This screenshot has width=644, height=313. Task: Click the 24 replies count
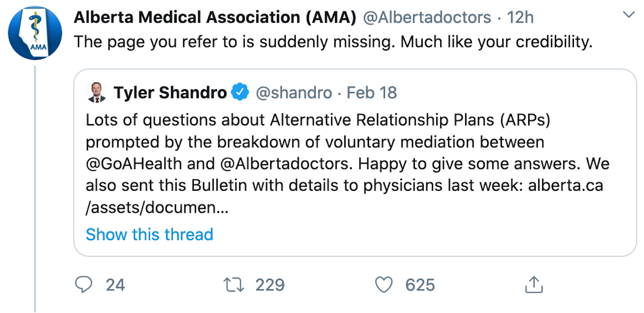(115, 285)
